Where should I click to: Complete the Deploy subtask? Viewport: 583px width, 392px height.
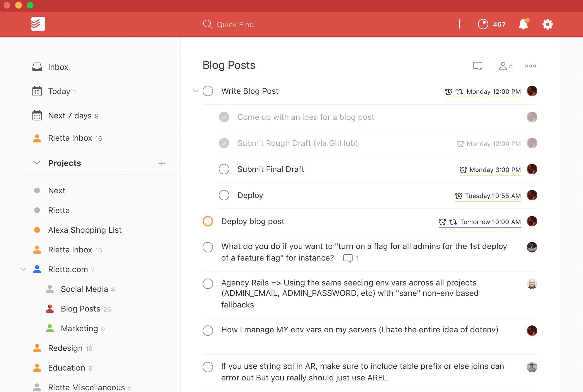coord(224,195)
